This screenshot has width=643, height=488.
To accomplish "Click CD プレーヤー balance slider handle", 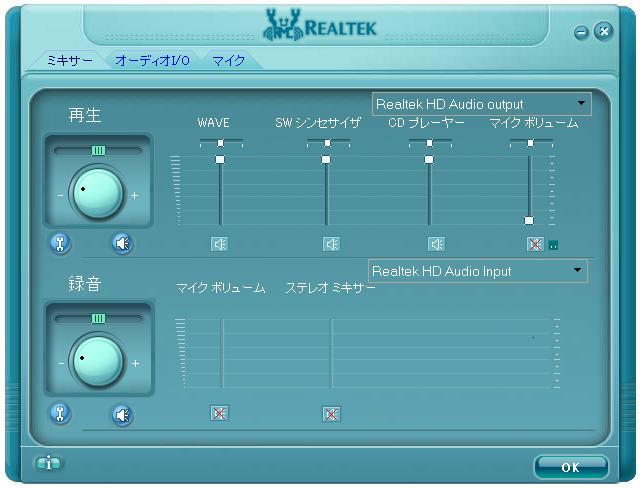I will point(429,143).
